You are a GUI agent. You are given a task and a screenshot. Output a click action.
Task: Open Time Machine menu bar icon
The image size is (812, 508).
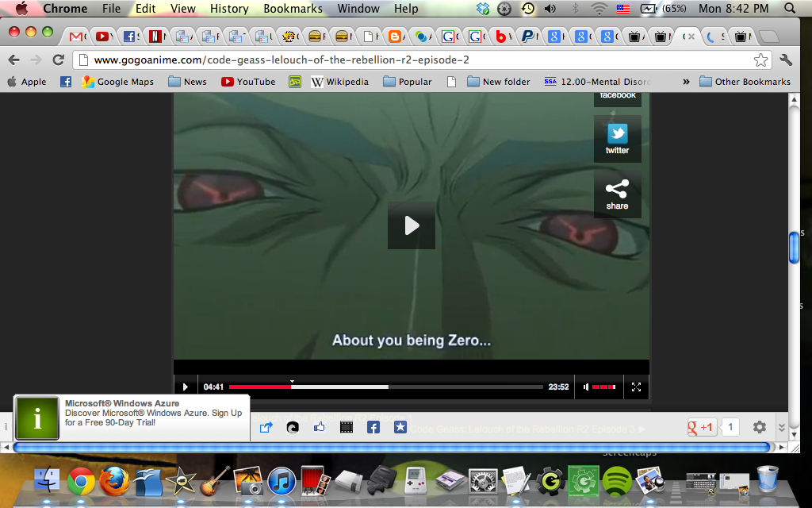point(527,8)
